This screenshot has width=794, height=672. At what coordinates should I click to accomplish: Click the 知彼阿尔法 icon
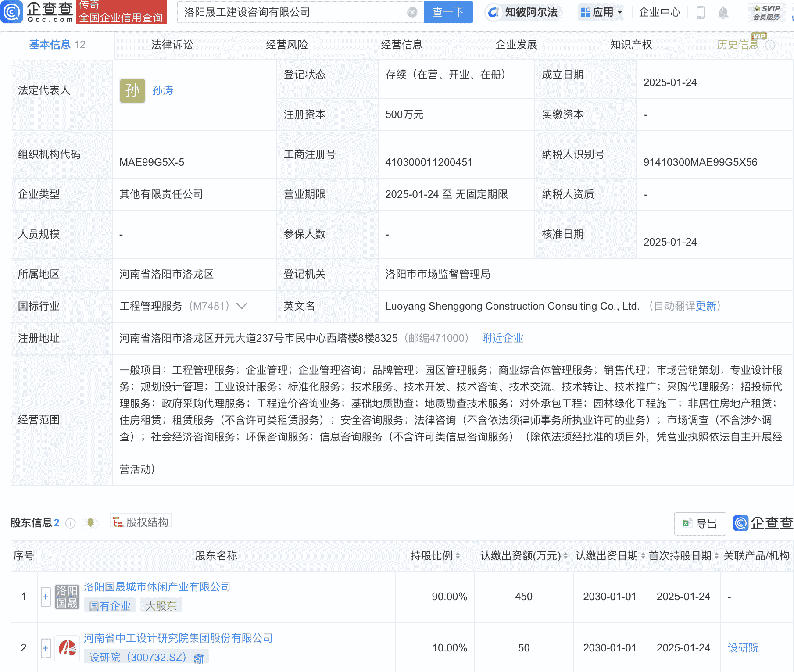click(x=494, y=12)
